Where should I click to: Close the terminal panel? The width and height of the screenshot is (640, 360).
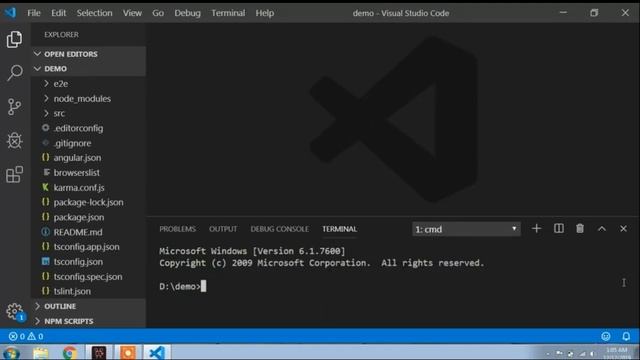point(623,229)
